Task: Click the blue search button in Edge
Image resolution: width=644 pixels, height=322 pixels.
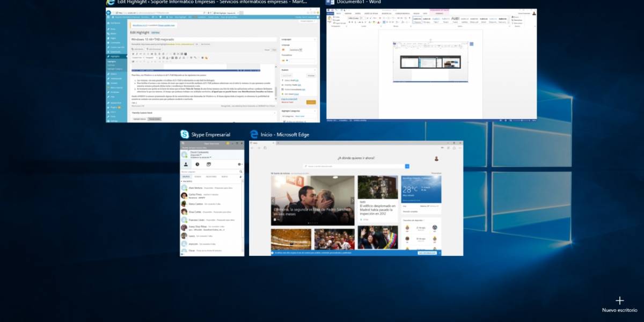Action: pyautogui.click(x=407, y=166)
